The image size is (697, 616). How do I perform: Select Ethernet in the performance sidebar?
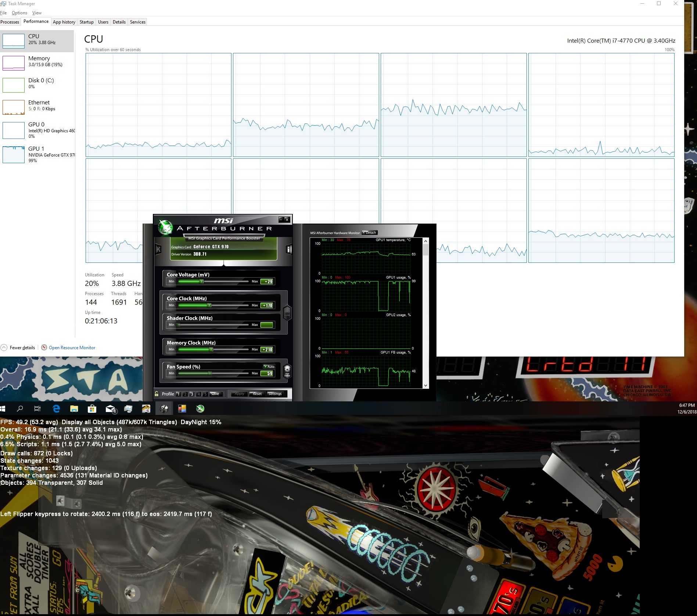pos(37,107)
